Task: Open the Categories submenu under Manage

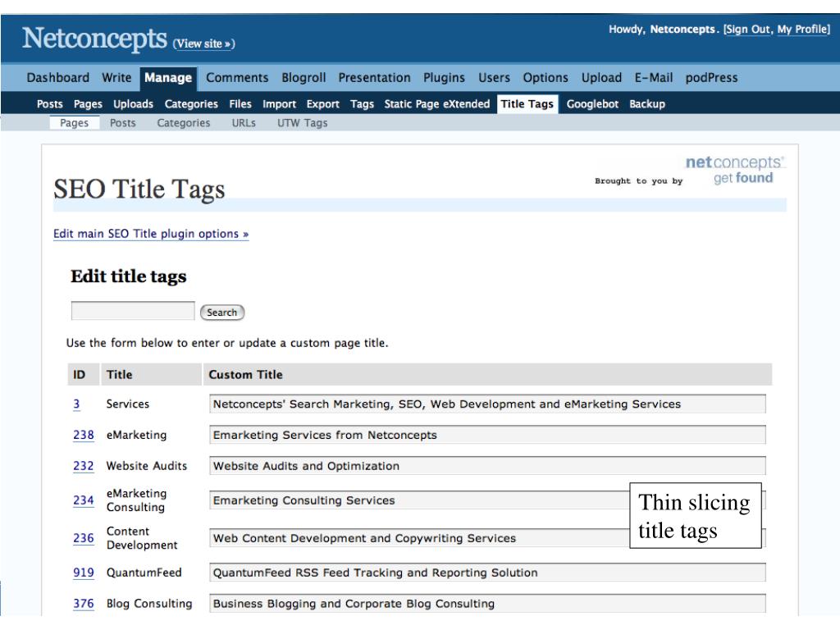Action: point(191,104)
